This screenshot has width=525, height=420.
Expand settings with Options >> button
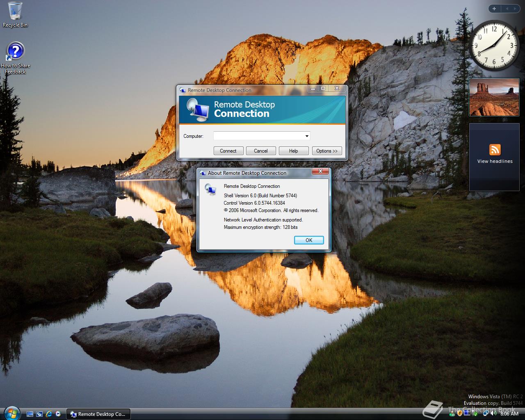coord(327,151)
